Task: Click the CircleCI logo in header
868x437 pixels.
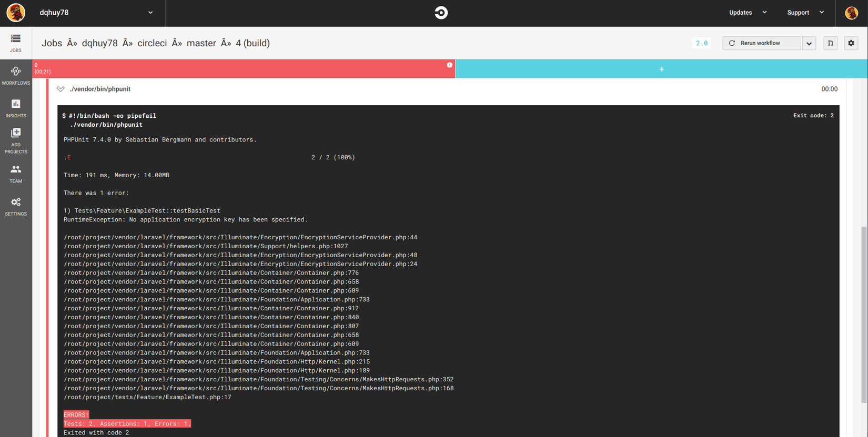Action: 441,13
